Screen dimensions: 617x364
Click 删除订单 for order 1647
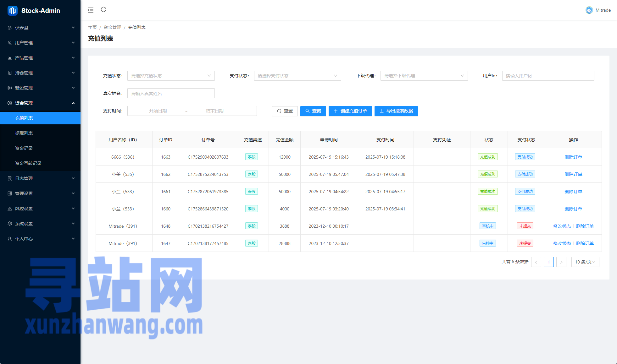pos(585,243)
